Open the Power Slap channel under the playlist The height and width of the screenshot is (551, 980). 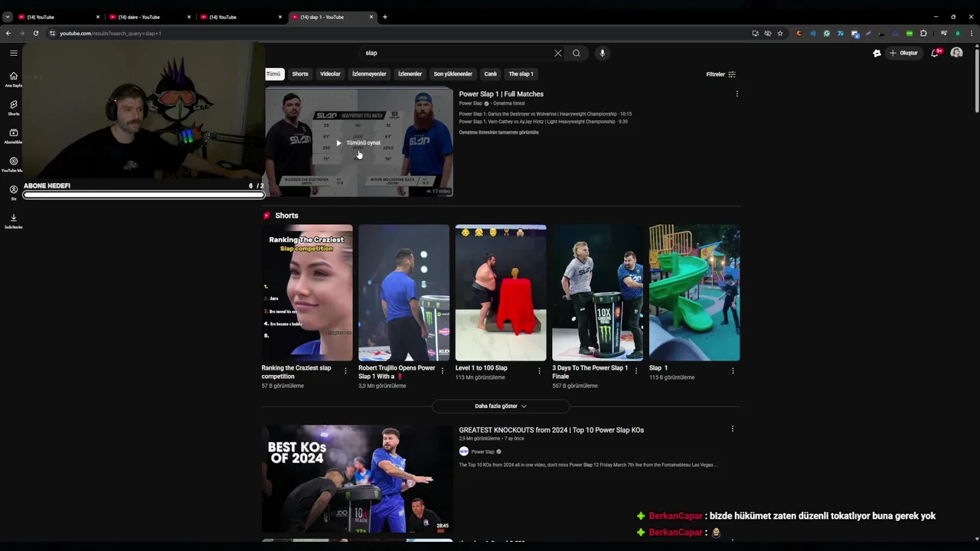pyautogui.click(x=471, y=103)
